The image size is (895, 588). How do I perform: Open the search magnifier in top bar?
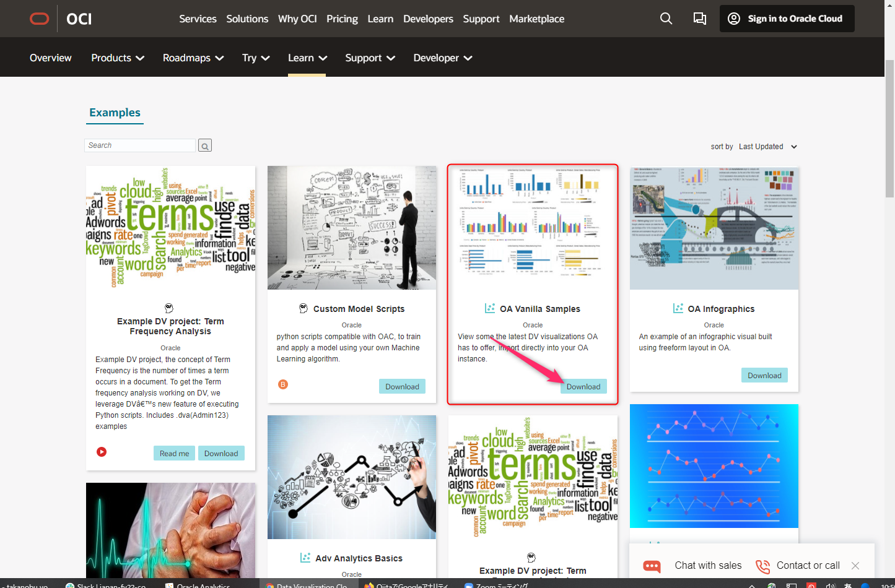pos(666,19)
